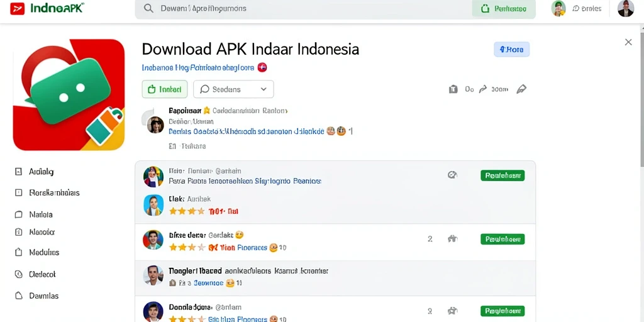Screen dimensions: 644x322
Task: Open the blue link under Toagler Ibaced
Action: [208, 283]
